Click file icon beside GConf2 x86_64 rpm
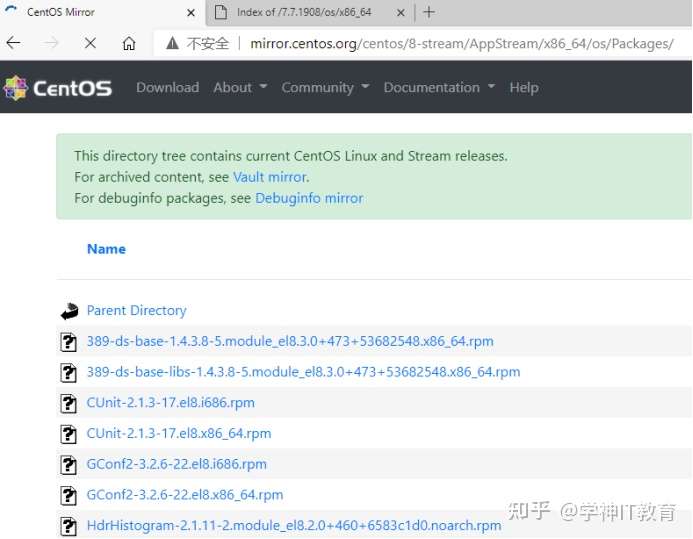Screen dimensions: 693x539 point(68,495)
